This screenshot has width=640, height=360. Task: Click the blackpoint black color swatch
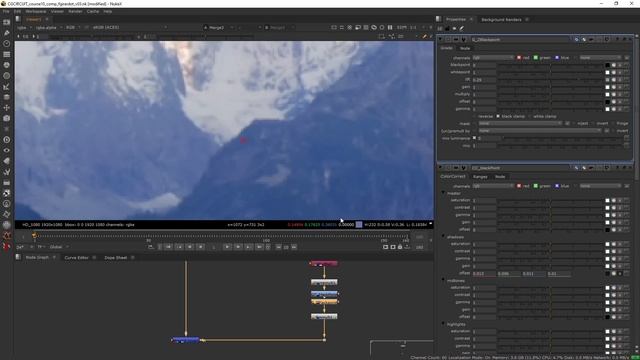(x=607, y=65)
